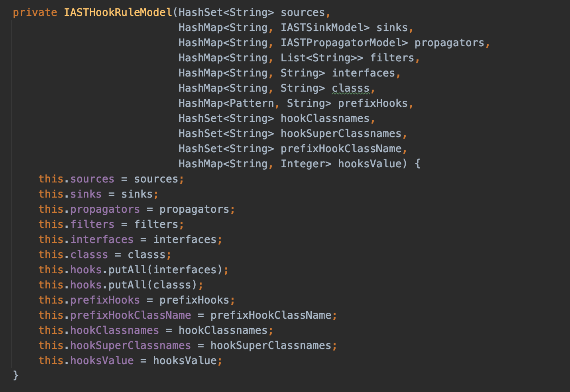This screenshot has height=392, width=570.
Task: Click the 'private' keyword
Action: coord(35,12)
